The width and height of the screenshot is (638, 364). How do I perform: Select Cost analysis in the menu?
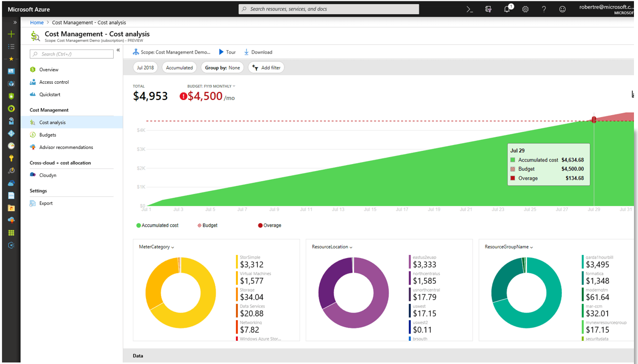[x=72, y=122]
